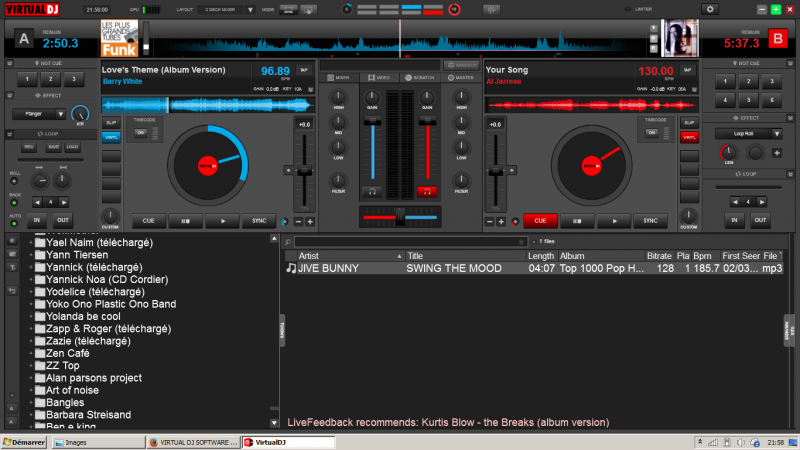Screen dimensions: 800x450
Task: Click deck A pause/stutter button
Action: coord(186,221)
